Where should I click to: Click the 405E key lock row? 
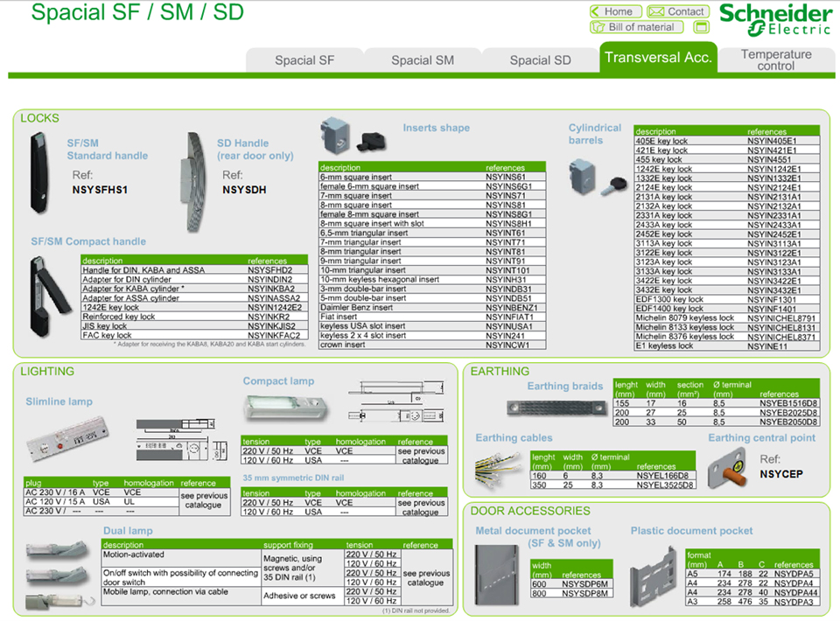click(x=727, y=141)
